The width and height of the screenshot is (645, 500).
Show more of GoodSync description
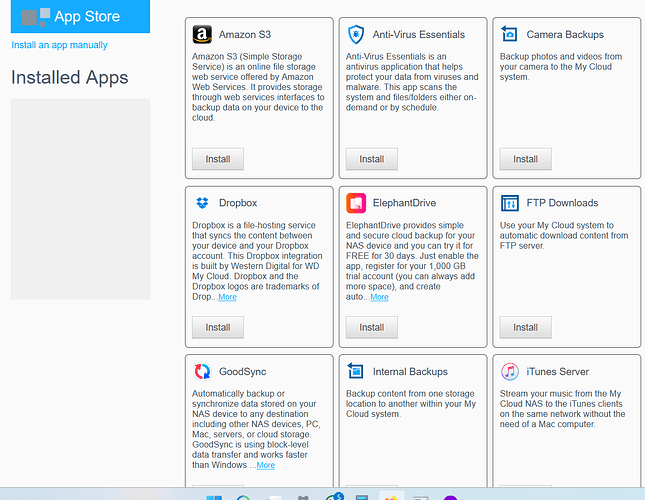[x=265, y=465]
